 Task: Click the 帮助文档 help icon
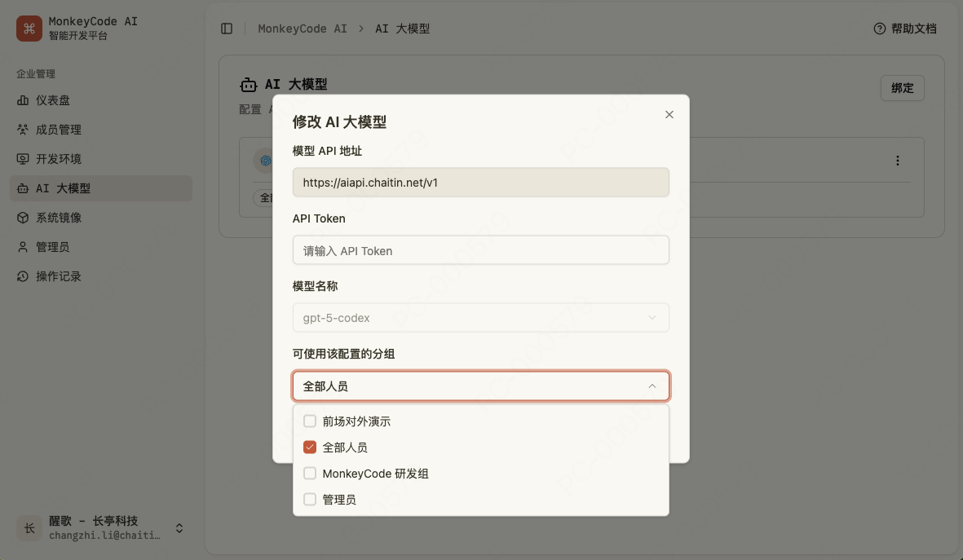pos(879,29)
